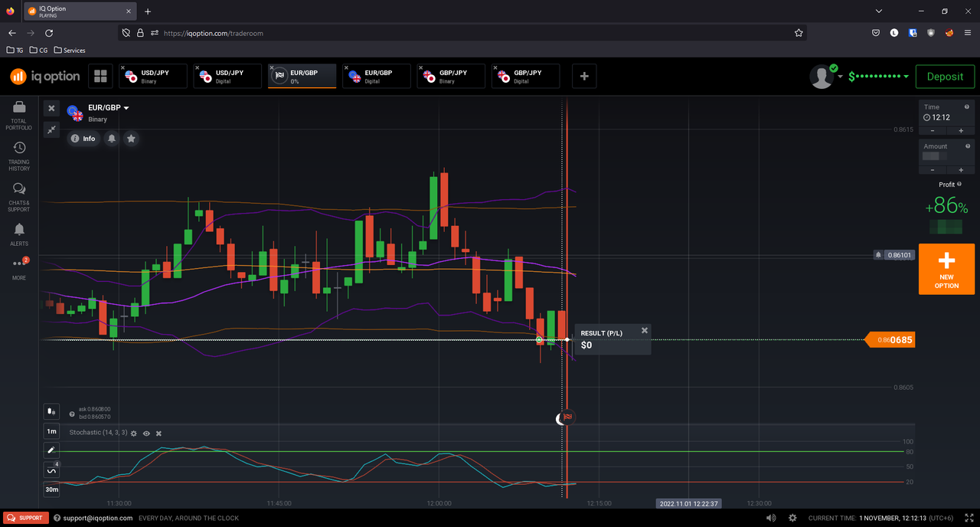
Task: Add new asset tab with plus
Action: point(584,77)
